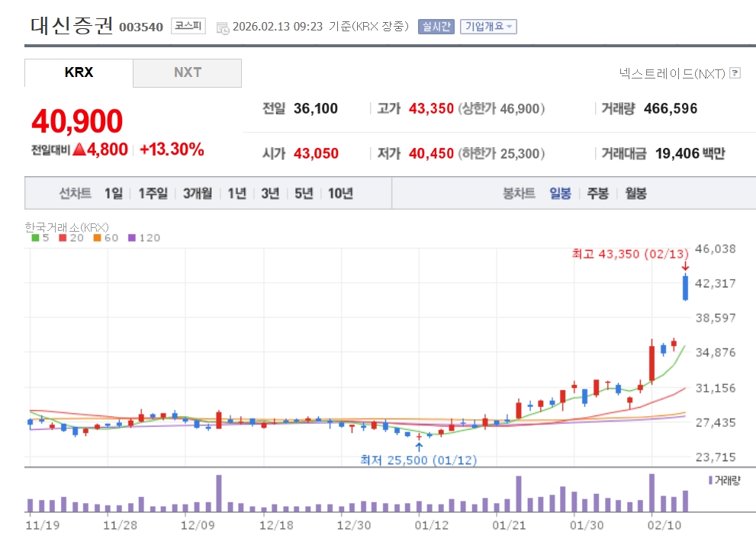Open the 기업개요 dropdown
Screen dimensions: 756x545
pos(488,26)
